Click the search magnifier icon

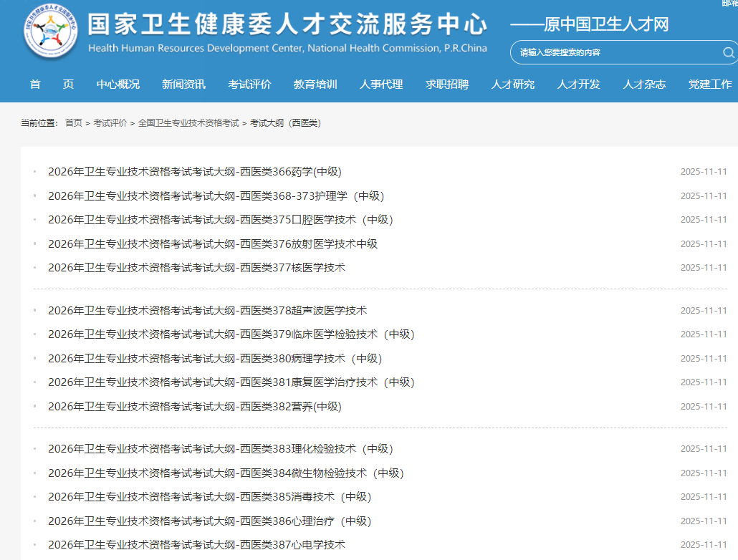coord(728,52)
